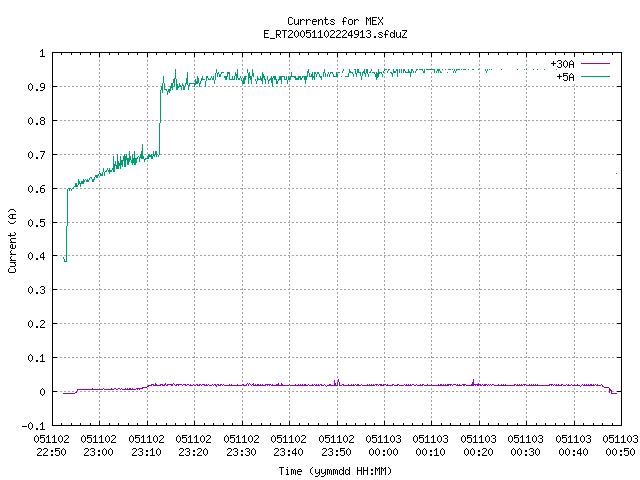640x480 pixels.
Task: Click the "+5A" legend label
Action: 565,77
